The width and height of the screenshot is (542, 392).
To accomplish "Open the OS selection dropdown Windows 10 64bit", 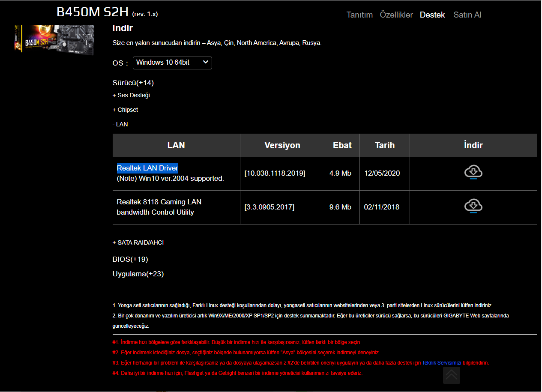I will pyautogui.click(x=172, y=63).
